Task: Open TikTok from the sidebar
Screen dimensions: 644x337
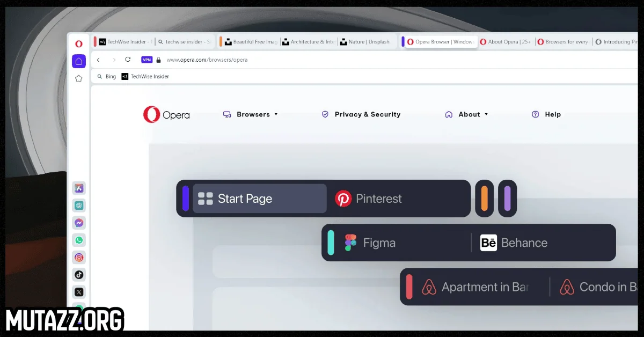Action: click(79, 275)
